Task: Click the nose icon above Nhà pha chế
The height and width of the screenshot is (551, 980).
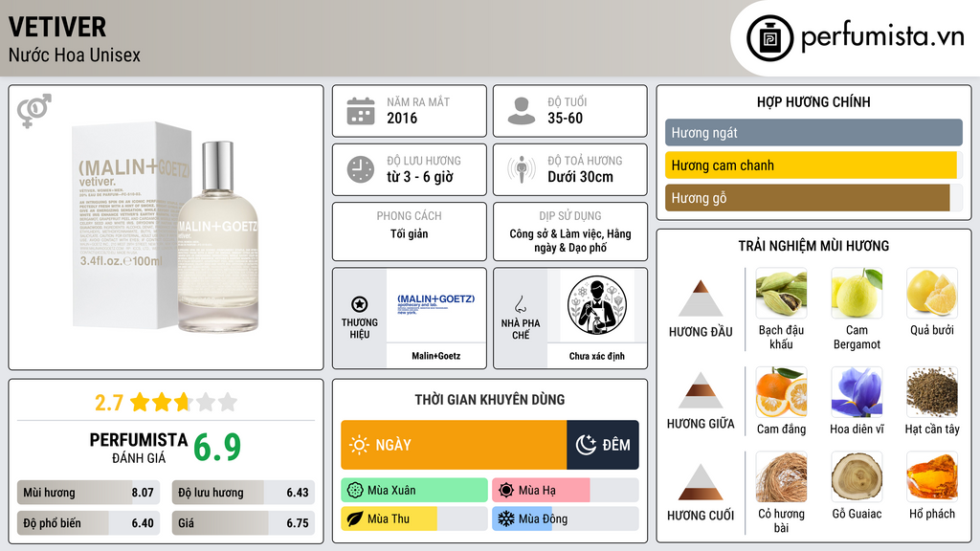Action: pos(520,304)
